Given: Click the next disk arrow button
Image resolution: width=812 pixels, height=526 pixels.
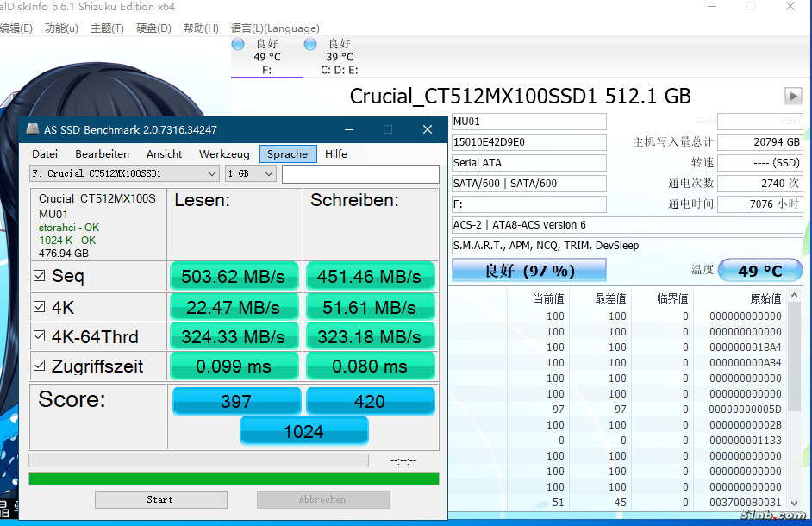Looking at the screenshot, I should click(792, 96).
